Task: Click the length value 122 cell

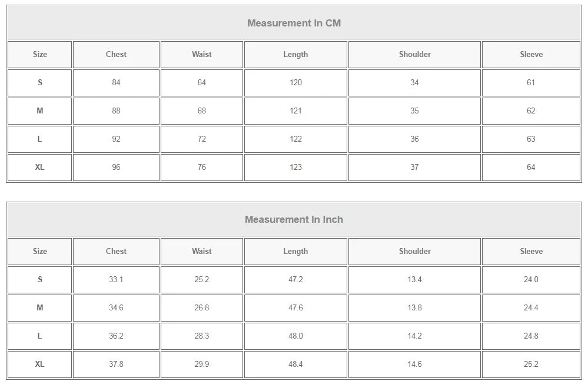Action: pyautogui.click(x=295, y=139)
